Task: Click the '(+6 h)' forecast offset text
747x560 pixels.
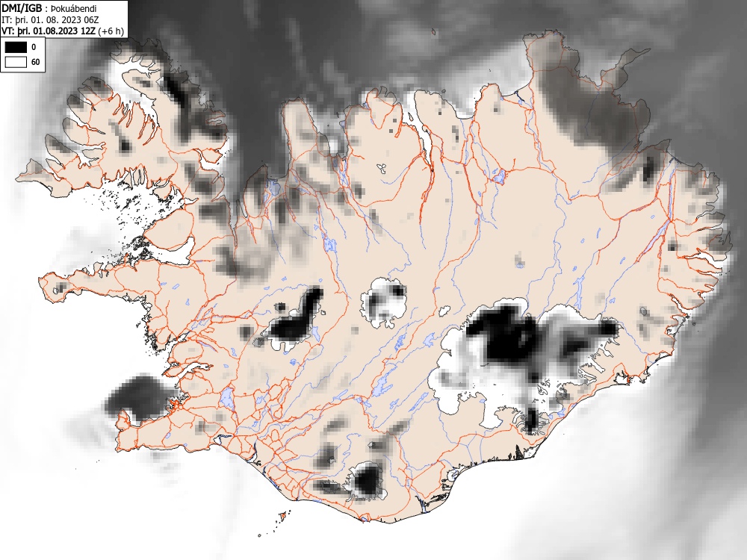Action: tap(111, 31)
